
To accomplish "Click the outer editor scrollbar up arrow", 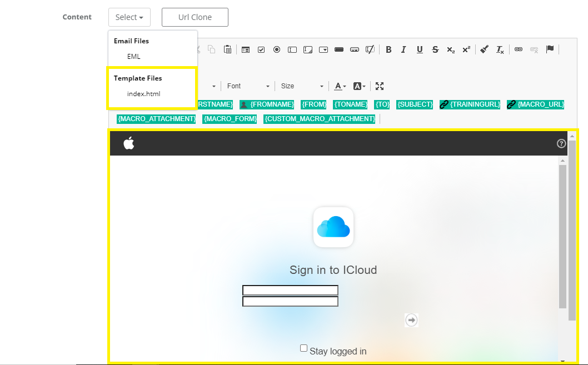I will [572, 136].
